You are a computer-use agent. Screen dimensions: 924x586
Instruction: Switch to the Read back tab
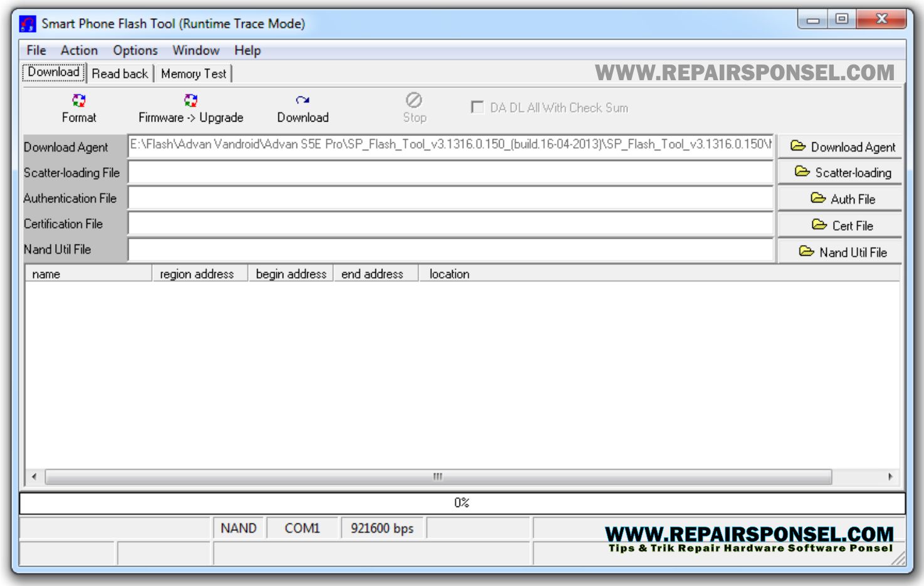click(119, 73)
